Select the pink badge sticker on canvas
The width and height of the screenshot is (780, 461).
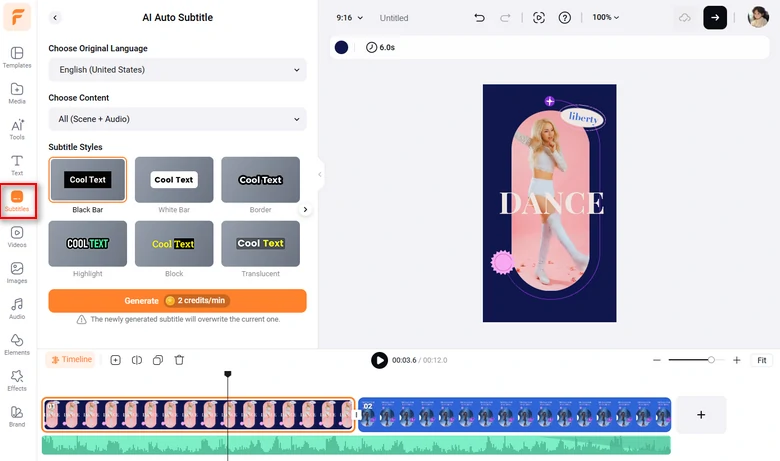pyautogui.click(x=502, y=262)
